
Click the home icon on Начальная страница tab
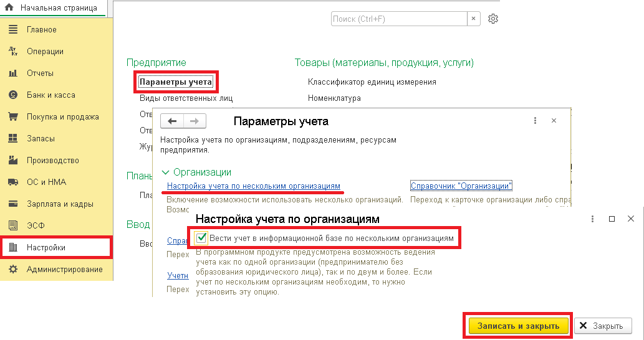pos(9,8)
